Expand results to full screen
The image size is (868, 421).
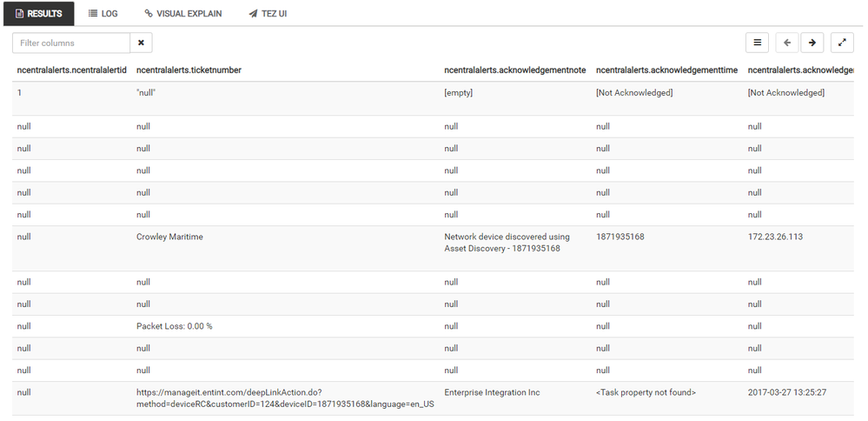pos(842,43)
